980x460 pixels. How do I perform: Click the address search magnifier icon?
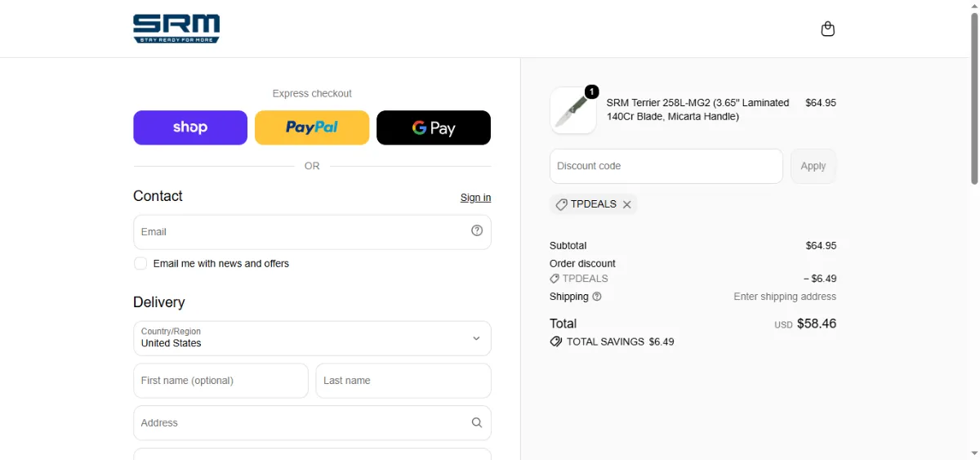[477, 422]
